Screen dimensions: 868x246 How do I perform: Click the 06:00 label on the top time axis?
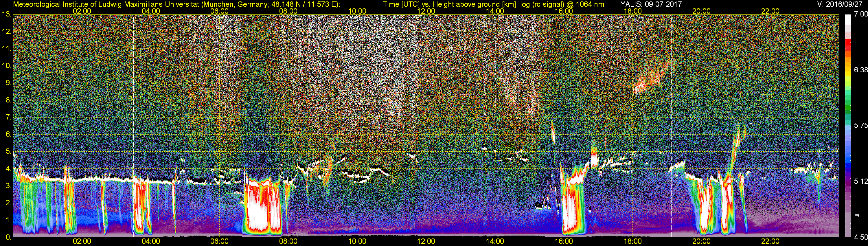click(219, 11)
